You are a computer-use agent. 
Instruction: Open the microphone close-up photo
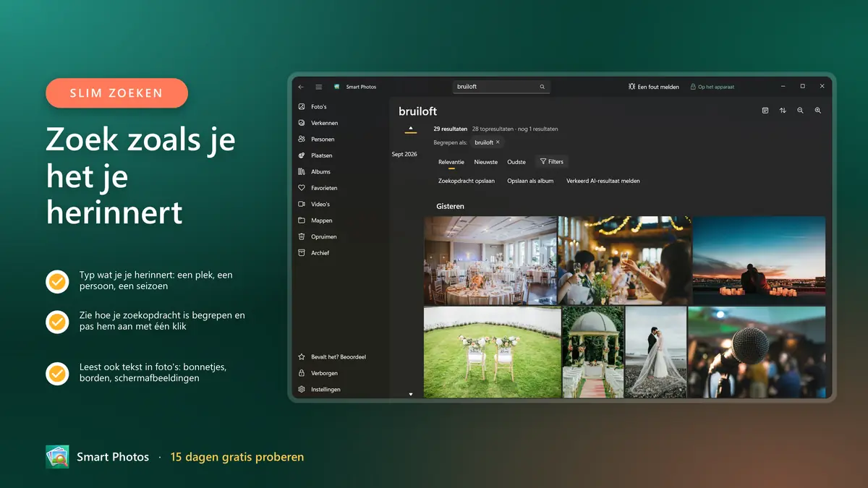click(757, 352)
